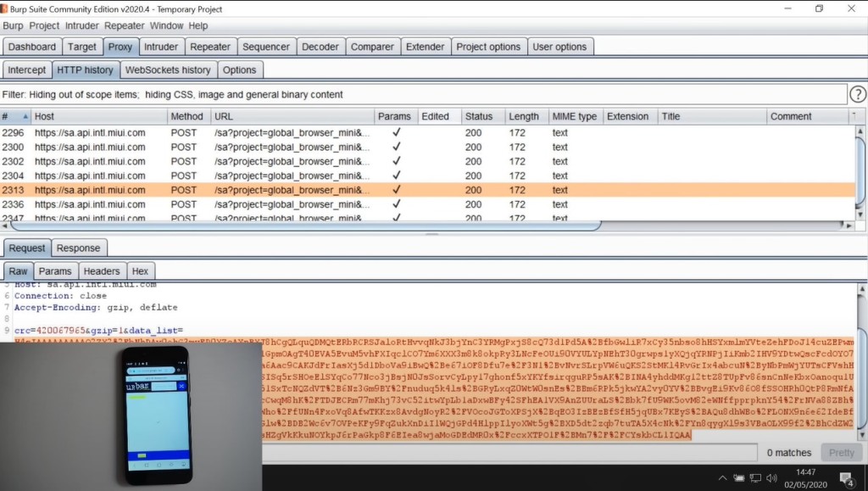Sort history by the URL column header
The height and width of the screenshot is (491, 868).
pos(292,116)
